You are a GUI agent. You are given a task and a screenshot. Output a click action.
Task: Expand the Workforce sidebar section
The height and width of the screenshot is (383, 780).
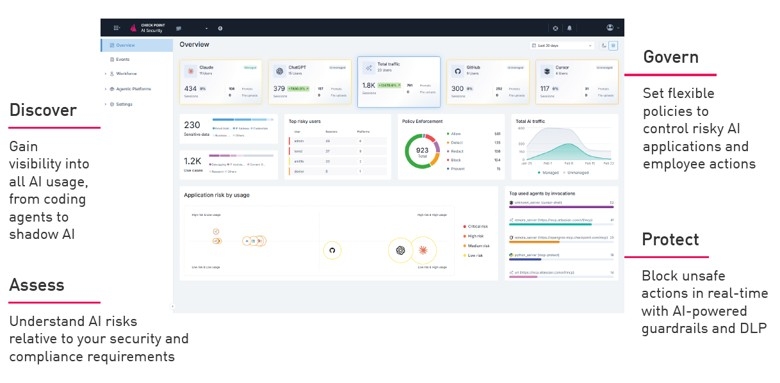[x=123, y=74]
